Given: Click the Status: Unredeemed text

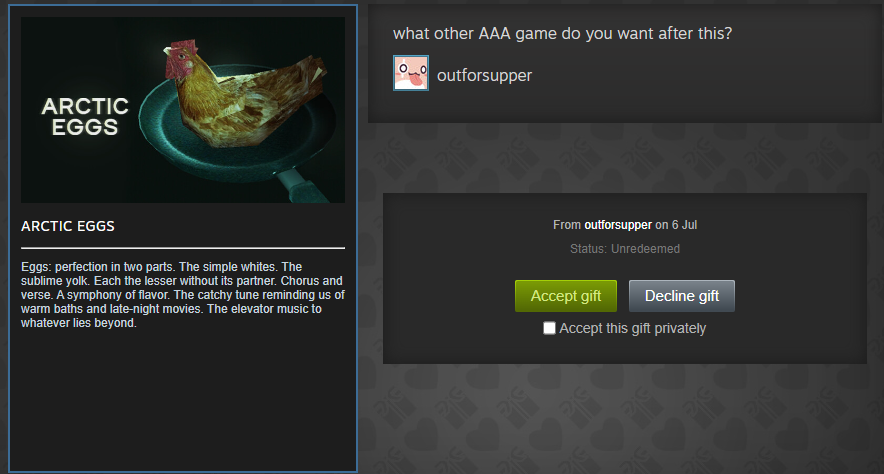Looking at the screenshot, I should point(625,249).
